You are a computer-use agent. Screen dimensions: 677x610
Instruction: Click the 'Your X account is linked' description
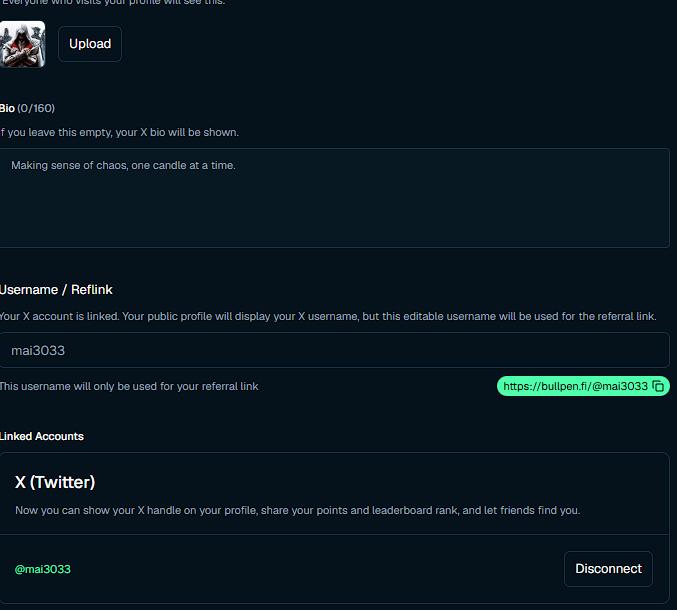328,316
